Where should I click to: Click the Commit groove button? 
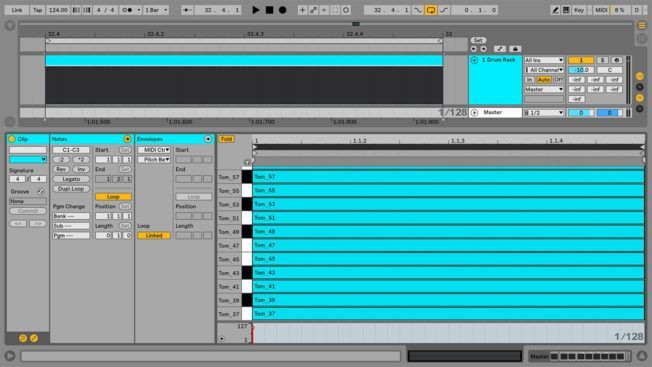28,211
